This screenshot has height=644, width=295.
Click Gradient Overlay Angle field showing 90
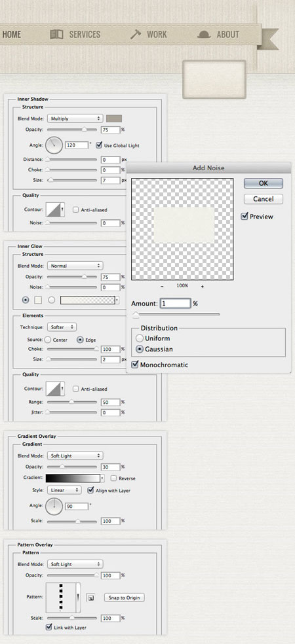click(77, 507)
